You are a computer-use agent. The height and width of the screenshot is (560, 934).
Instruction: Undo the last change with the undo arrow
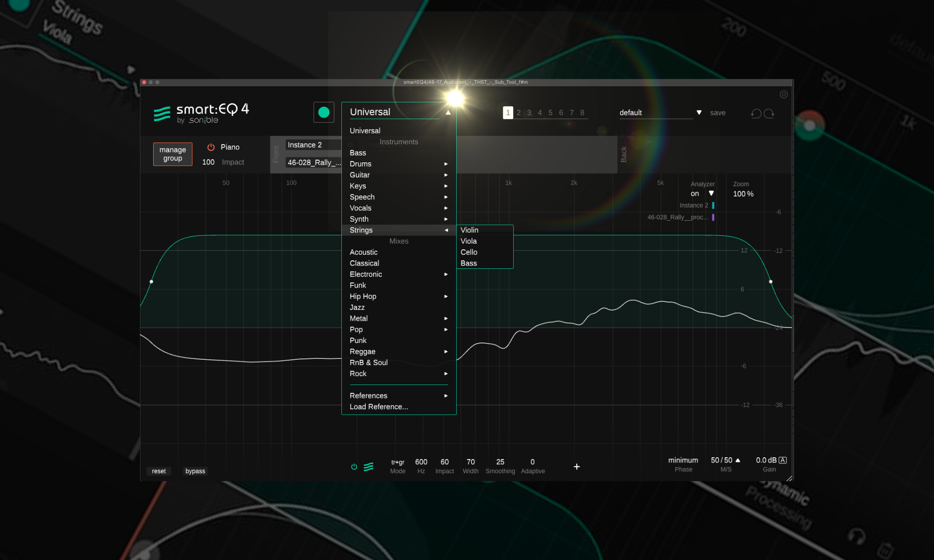tap(757, 113)
